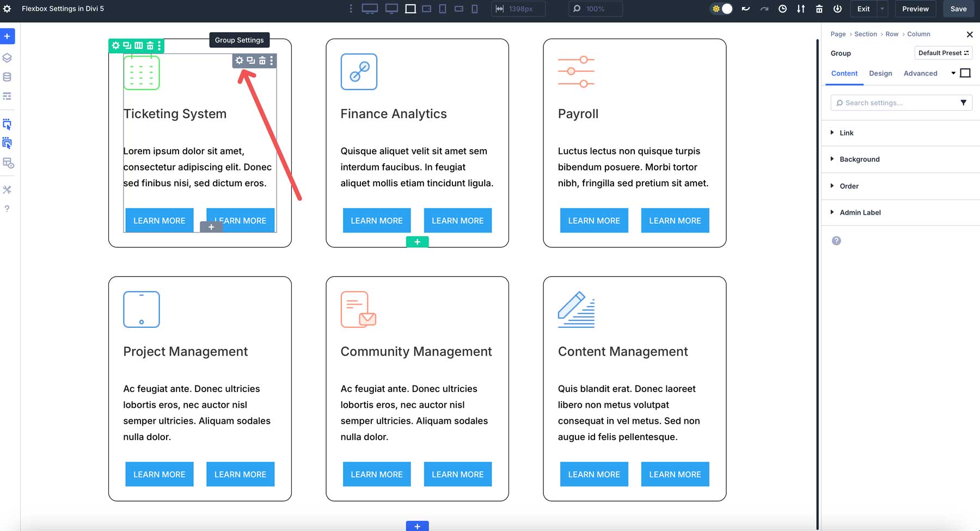Toggle the preview square beside Advanced tab

(x=965, y=72)
